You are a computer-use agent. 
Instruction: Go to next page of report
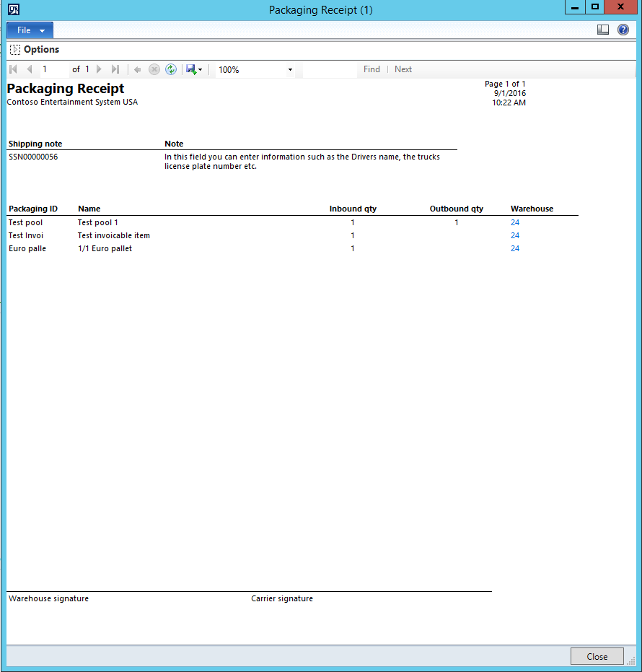click(x=99, y=69)
